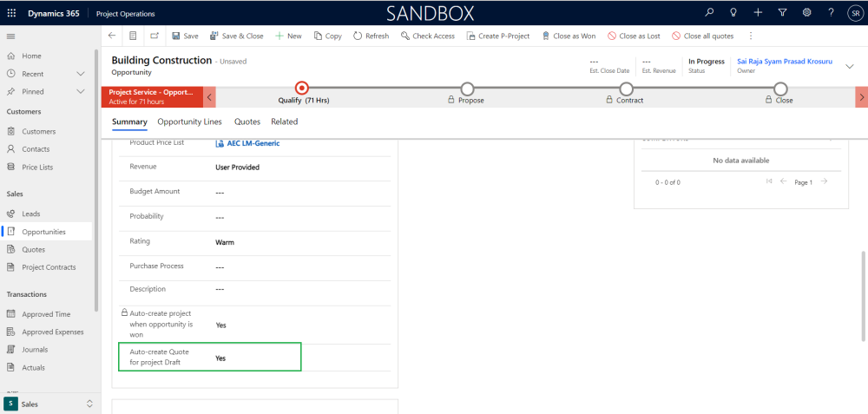Click New in the command bar

tap(288, 36)
